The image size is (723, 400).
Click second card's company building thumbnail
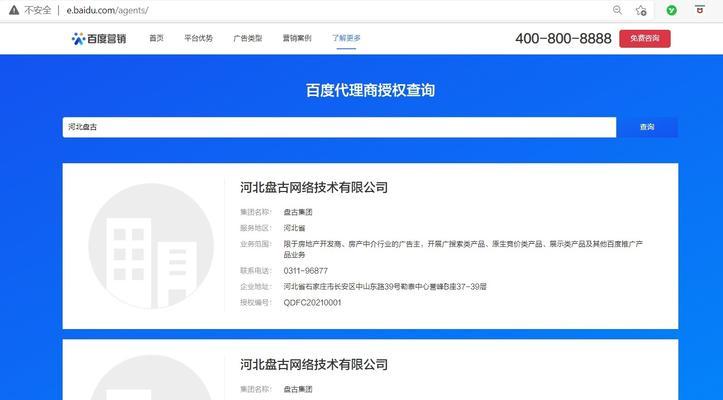(x=151, y=377)
